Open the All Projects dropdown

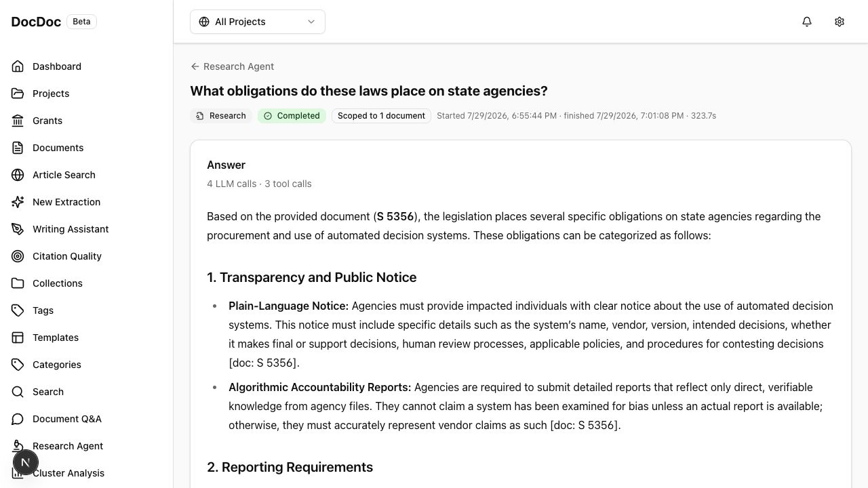point(258,22)
